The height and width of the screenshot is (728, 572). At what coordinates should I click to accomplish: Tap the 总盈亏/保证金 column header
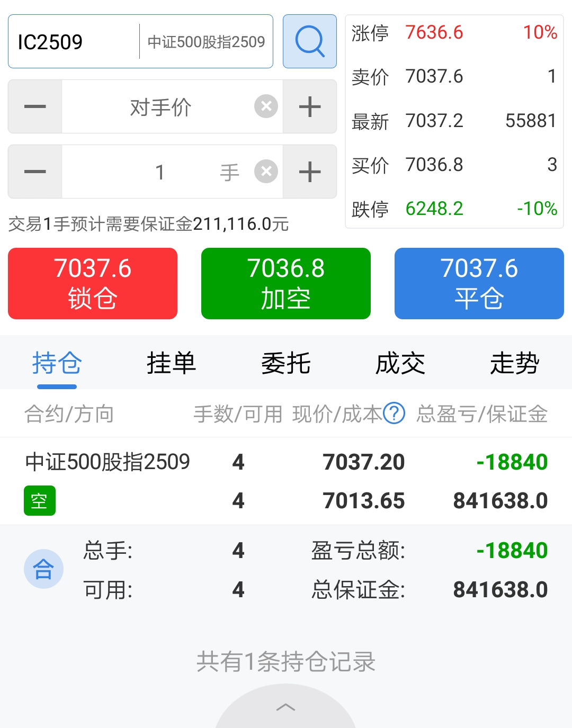click(x=482, y=414)
